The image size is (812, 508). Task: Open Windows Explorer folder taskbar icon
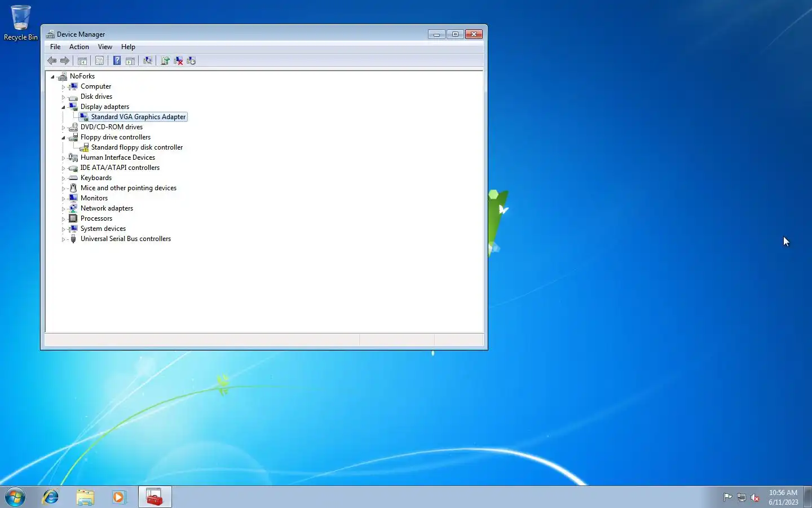pos(85,497)
